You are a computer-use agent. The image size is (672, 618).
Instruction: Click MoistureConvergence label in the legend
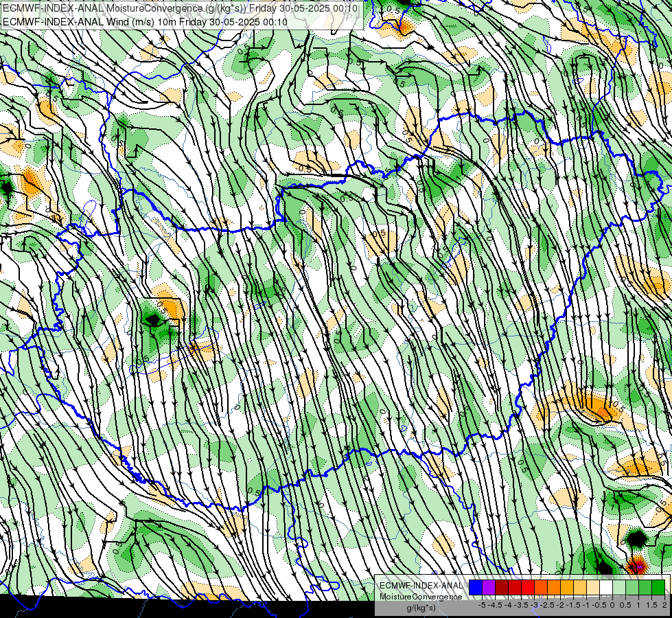point(421,597)
